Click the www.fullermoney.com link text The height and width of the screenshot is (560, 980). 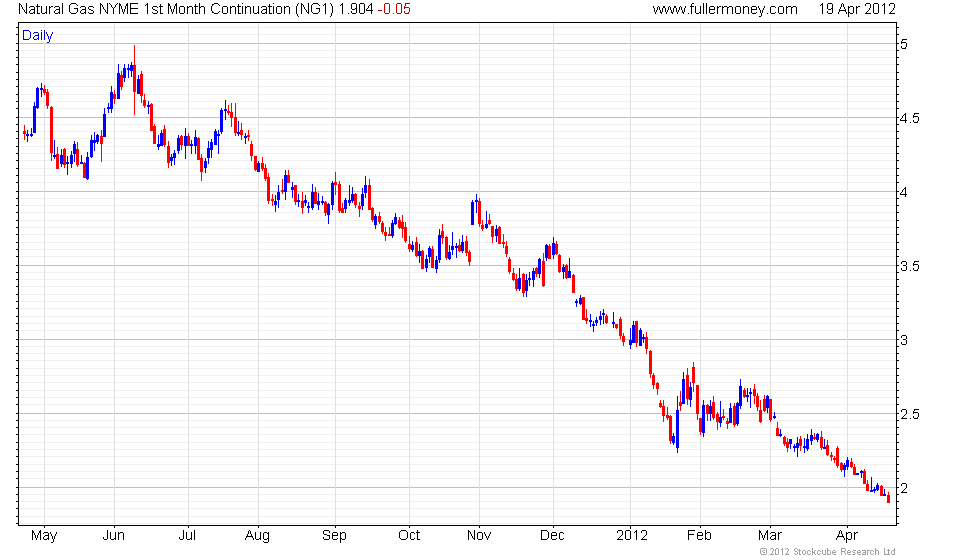point(725,9)
